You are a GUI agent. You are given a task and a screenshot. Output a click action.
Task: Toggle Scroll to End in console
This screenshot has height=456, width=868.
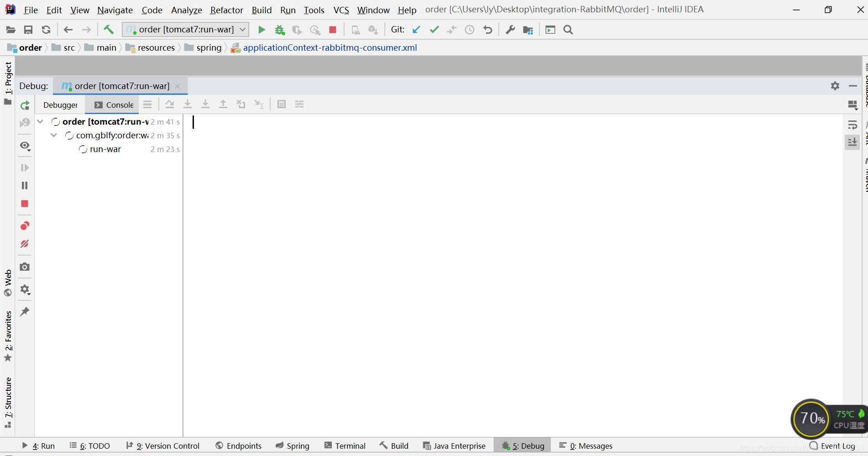852,142
